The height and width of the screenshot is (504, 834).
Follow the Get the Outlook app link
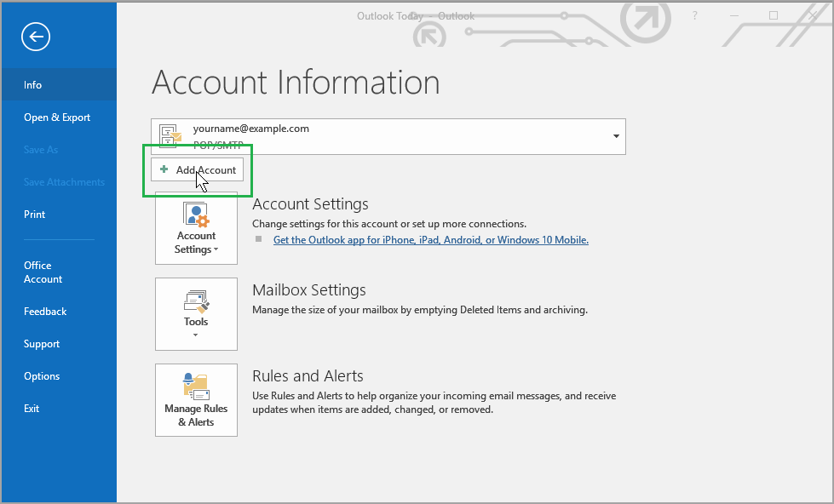(431, 240)
